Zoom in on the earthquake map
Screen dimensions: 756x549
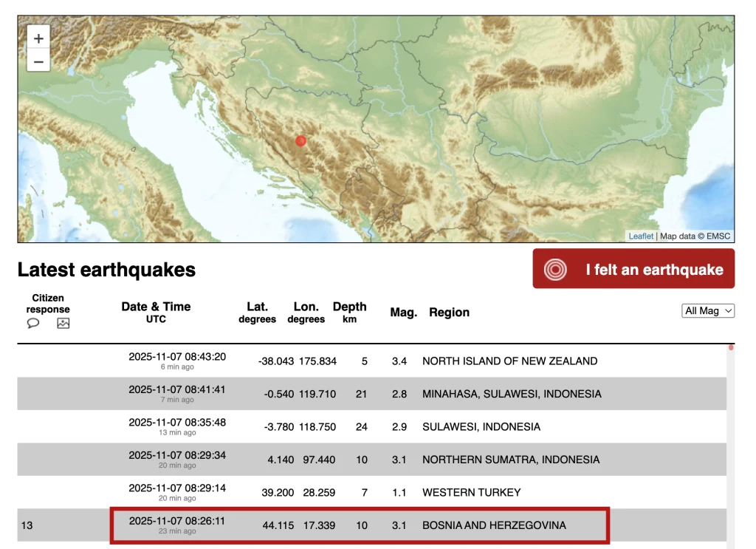click(38, 38)
